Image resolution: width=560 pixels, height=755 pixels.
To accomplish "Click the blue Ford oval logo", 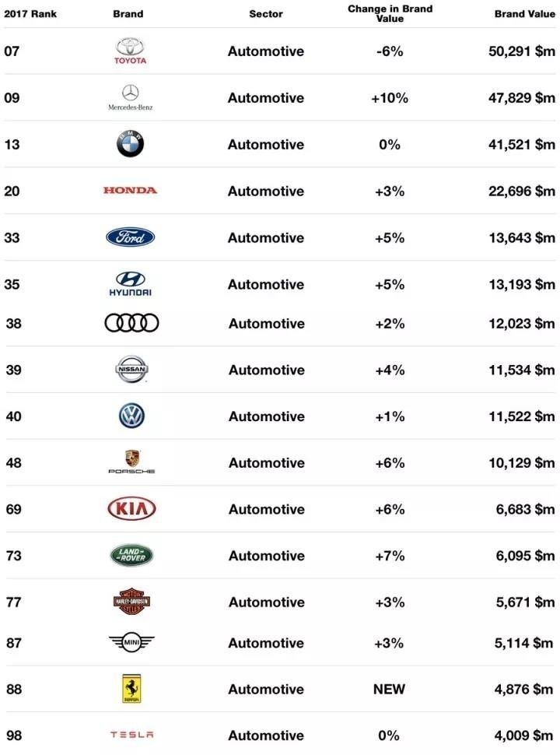I will [131, 237].
